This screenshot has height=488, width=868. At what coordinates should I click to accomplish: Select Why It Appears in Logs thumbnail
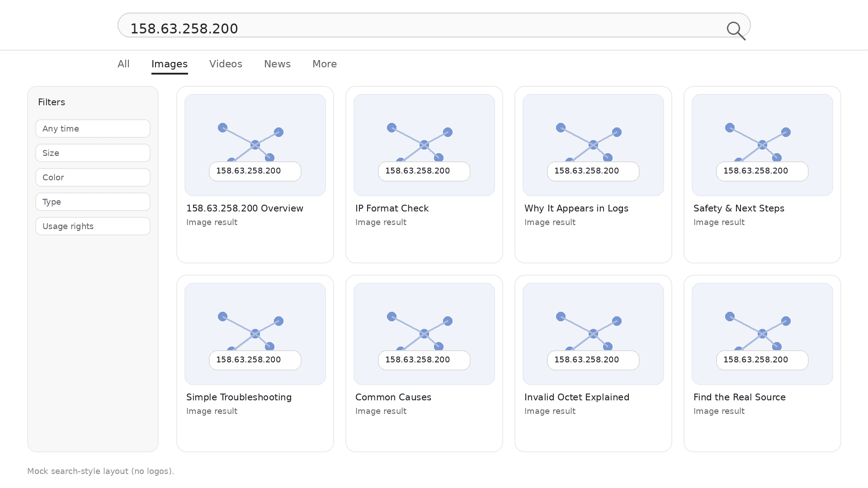point(593,145)
